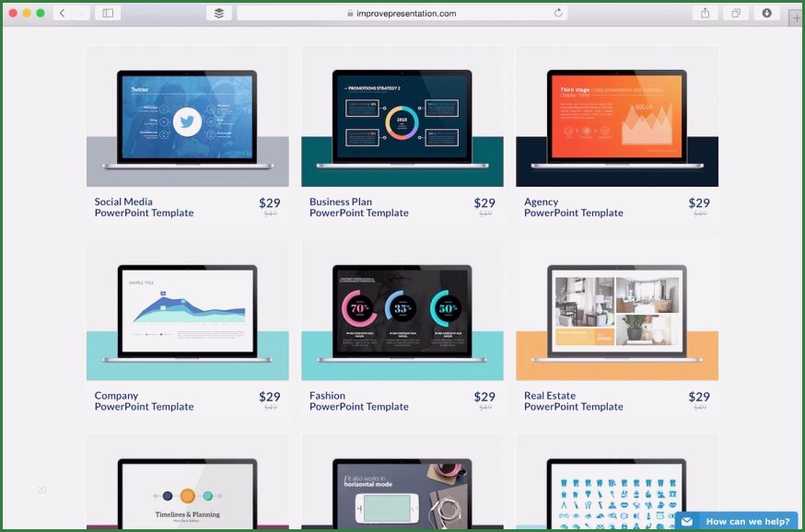This screenshot has height=532, width=805.
Task: Click the Social Media PowerPoint Template title
Action: (x=144, y=207)
